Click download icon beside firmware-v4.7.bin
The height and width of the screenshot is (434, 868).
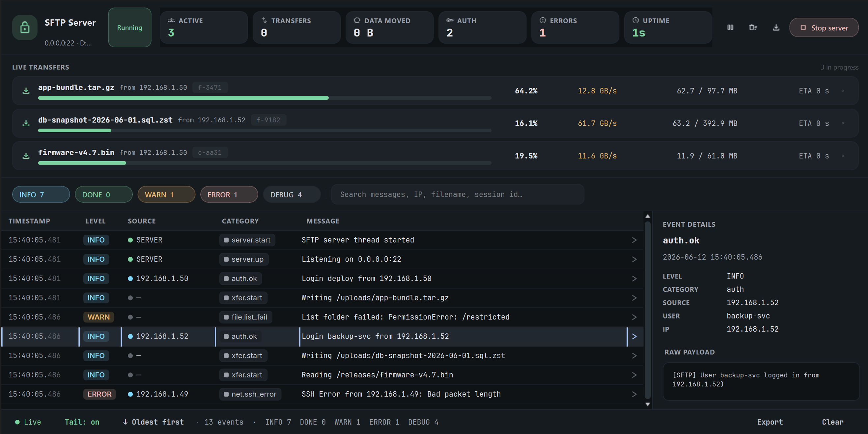[26, 156]
